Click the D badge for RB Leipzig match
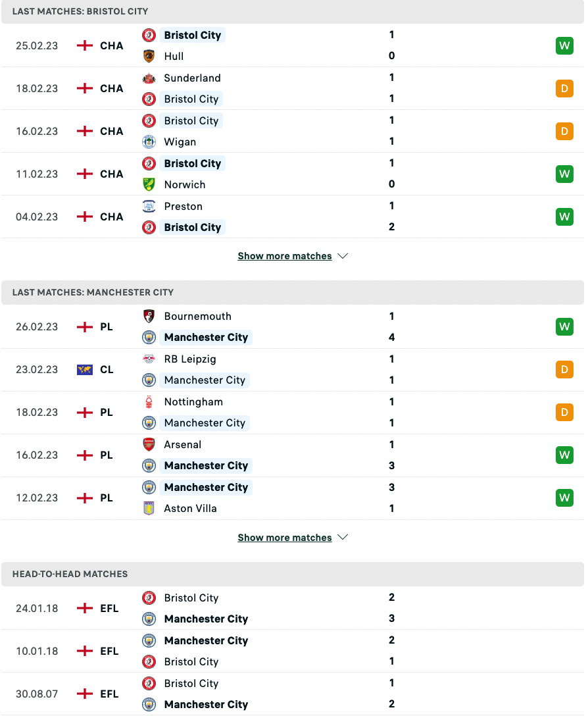Image resolution: width=588 pixels, height=716 pixels. 564,370
